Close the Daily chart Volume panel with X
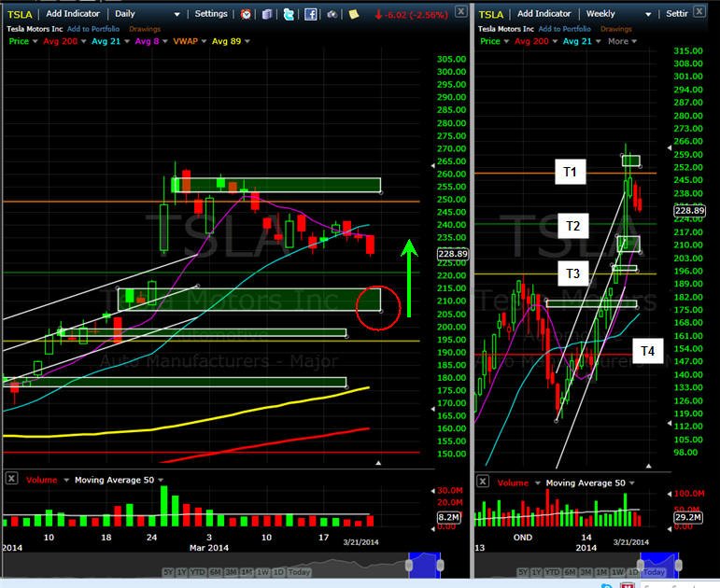720x588 pixels. coord(11,479)
